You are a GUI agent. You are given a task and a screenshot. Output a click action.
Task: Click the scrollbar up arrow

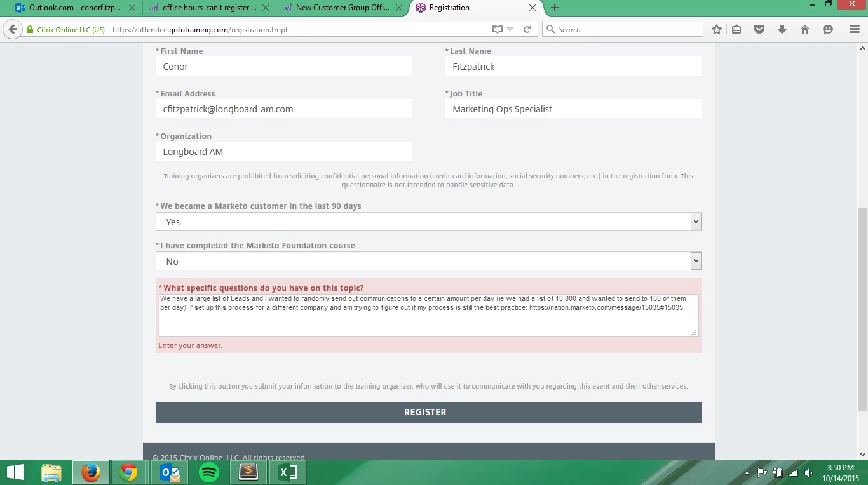[862, 48]
